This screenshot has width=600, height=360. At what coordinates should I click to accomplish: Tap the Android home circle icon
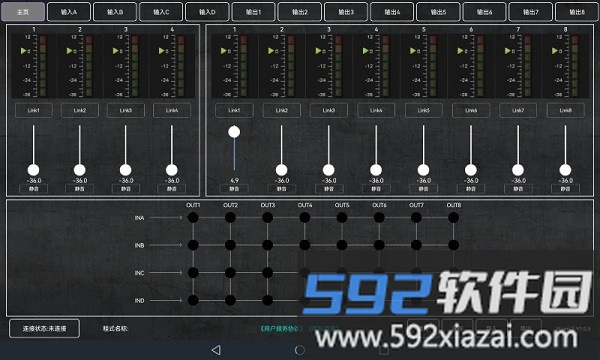[300, 350]
